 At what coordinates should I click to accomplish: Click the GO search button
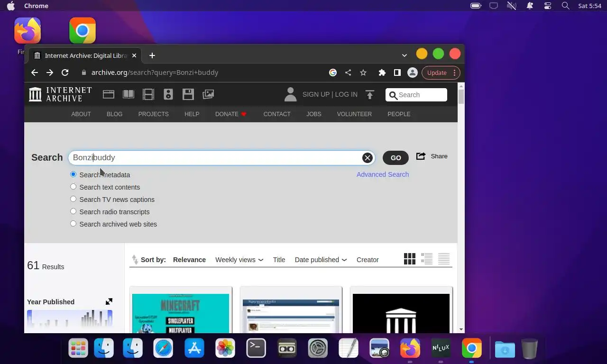tap(395, 158)
